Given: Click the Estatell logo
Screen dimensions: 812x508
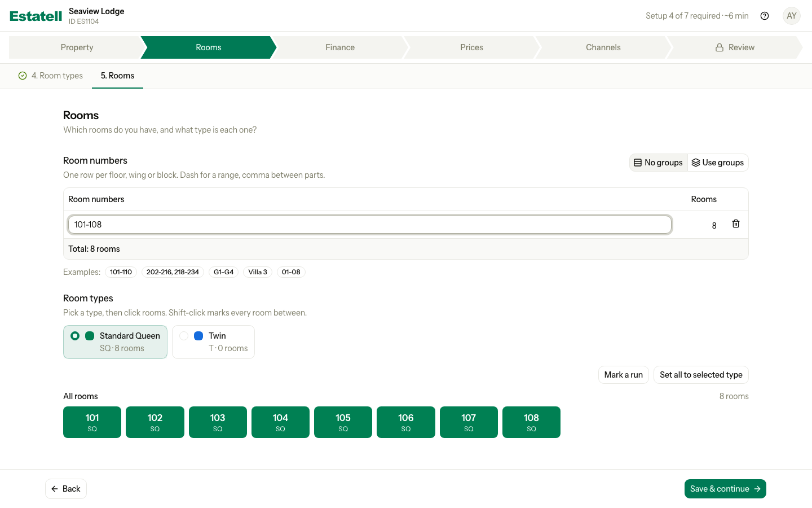Looking at the screenshot, I should click(36, 16).
